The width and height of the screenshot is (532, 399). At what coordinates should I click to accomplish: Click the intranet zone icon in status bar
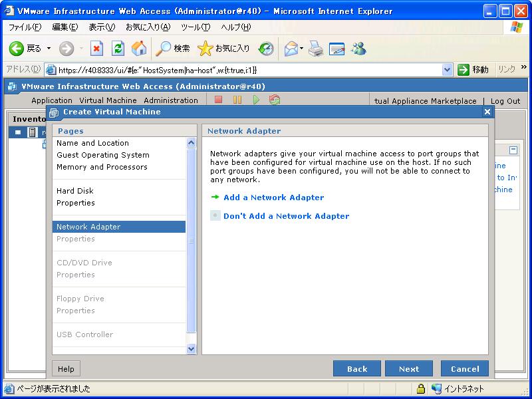[x=437, y=388]
